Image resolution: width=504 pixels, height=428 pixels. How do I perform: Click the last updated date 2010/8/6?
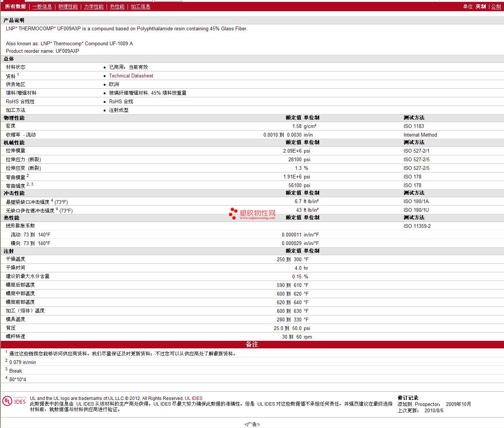(434, 410)
